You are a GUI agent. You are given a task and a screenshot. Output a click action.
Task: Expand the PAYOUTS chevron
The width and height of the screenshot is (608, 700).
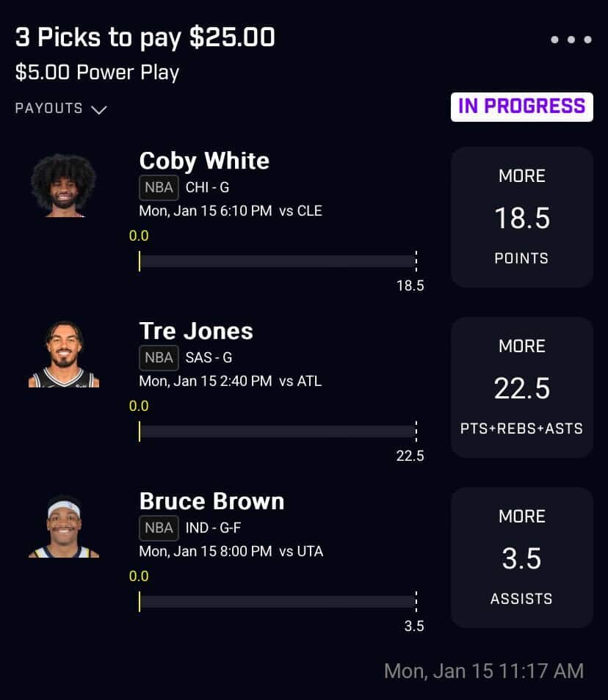click(99, 109)
